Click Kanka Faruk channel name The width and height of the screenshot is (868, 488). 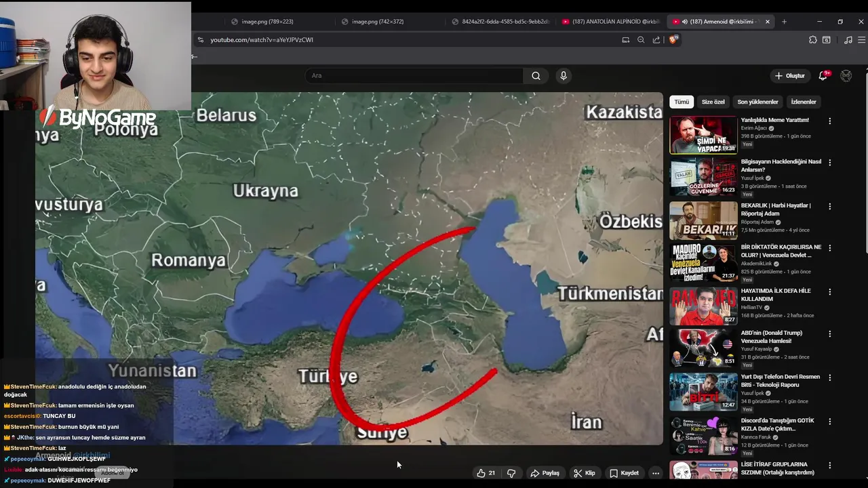coord(756,437)
